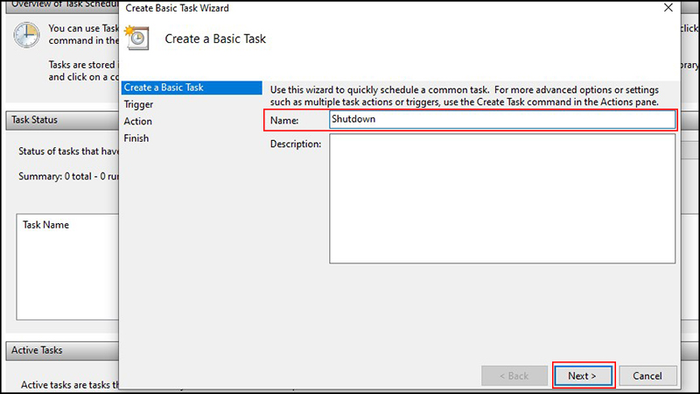
Task: Click the Description: label
Action: [x=296, y=144]
